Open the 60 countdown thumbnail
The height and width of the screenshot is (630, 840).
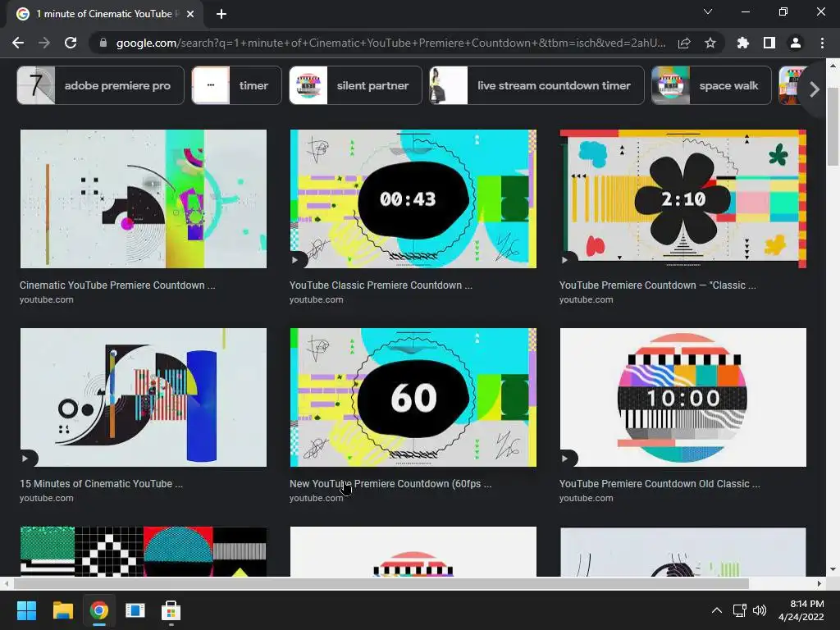413,397
